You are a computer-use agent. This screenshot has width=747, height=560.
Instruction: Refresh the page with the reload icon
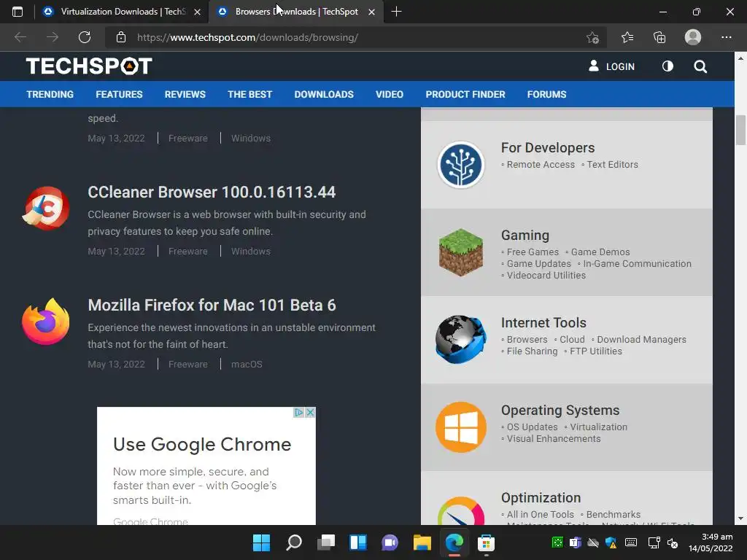85,37
